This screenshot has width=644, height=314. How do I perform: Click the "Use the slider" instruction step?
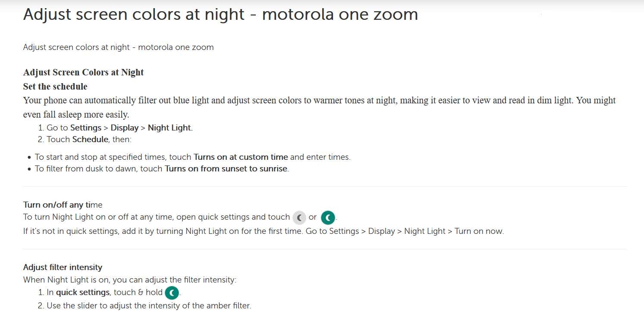click(149, 305)
